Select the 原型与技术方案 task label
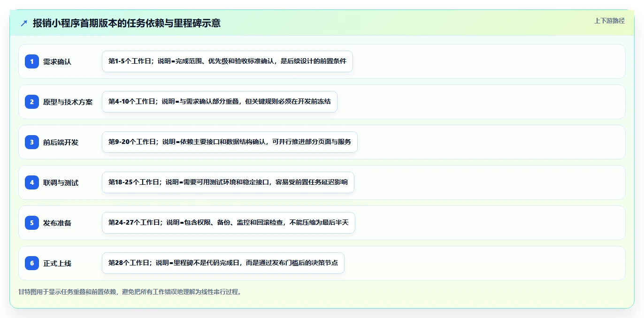Screen dimensions: 644x318 pos(68,102)
